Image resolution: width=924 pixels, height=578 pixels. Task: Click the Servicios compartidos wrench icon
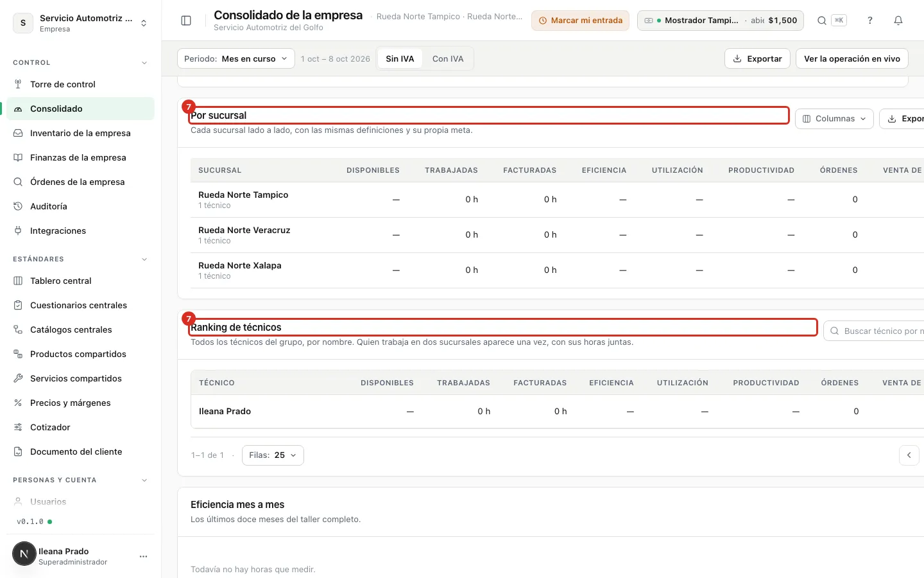(x=18, y=378)
